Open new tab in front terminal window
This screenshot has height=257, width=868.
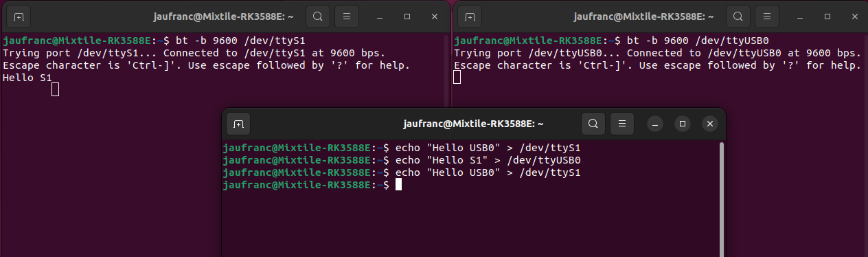(x=238, y=124)
